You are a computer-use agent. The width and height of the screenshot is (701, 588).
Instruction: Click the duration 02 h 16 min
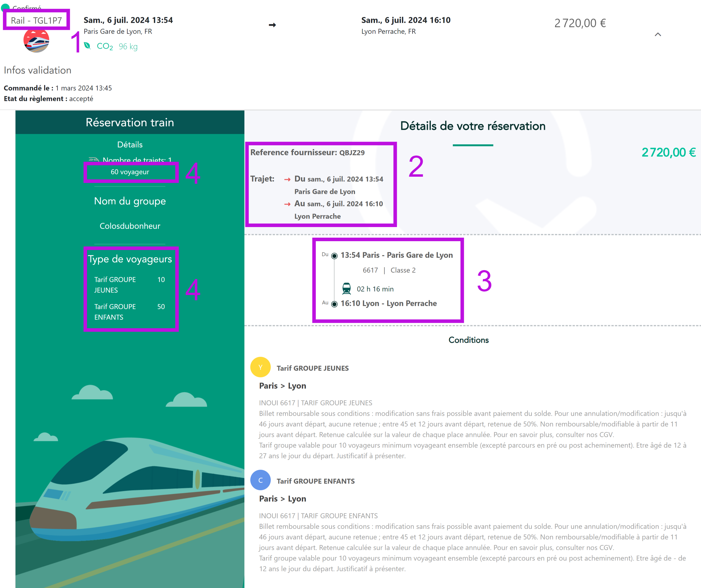tap(375, 289)
